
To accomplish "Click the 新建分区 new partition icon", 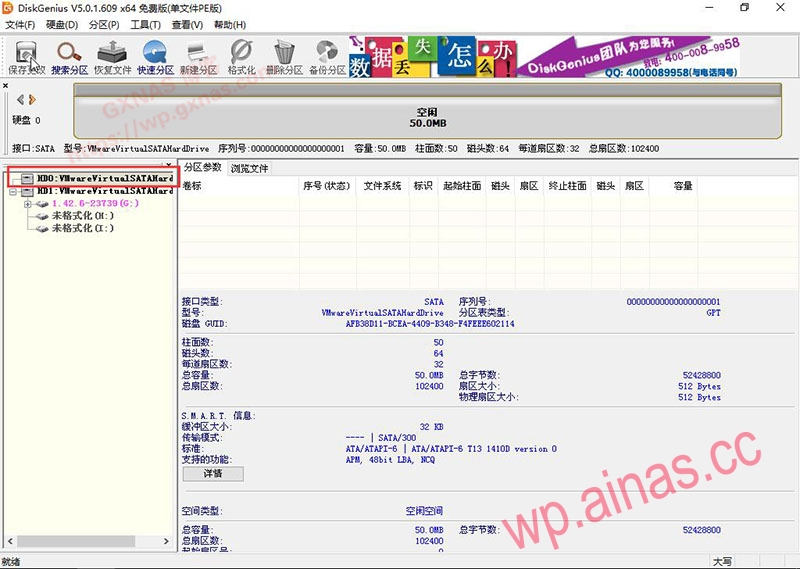I will [x=198, y=57].
